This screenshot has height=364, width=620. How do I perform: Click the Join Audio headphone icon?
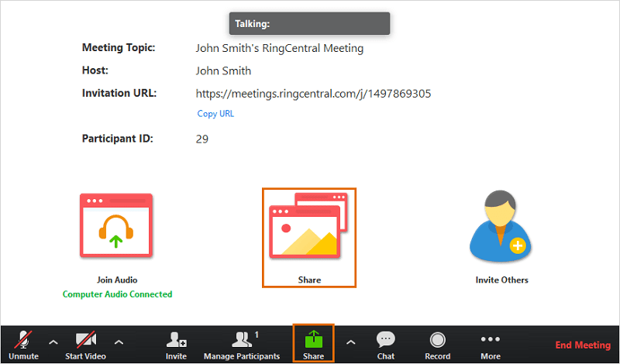point(116,225)
